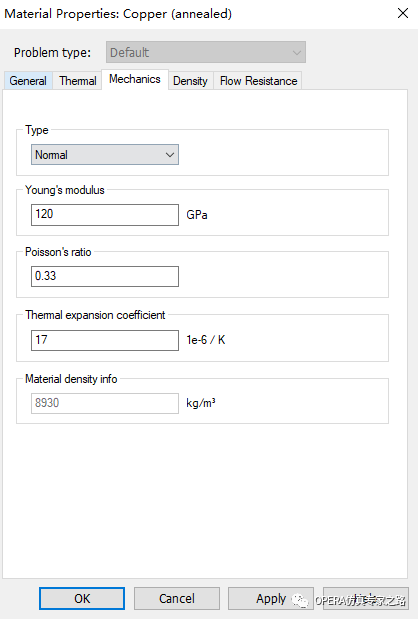Switch to the General tab
Image resolution: width=418 pixels, height=619 pixels.
pyautogui.click(x=28, y=81)
